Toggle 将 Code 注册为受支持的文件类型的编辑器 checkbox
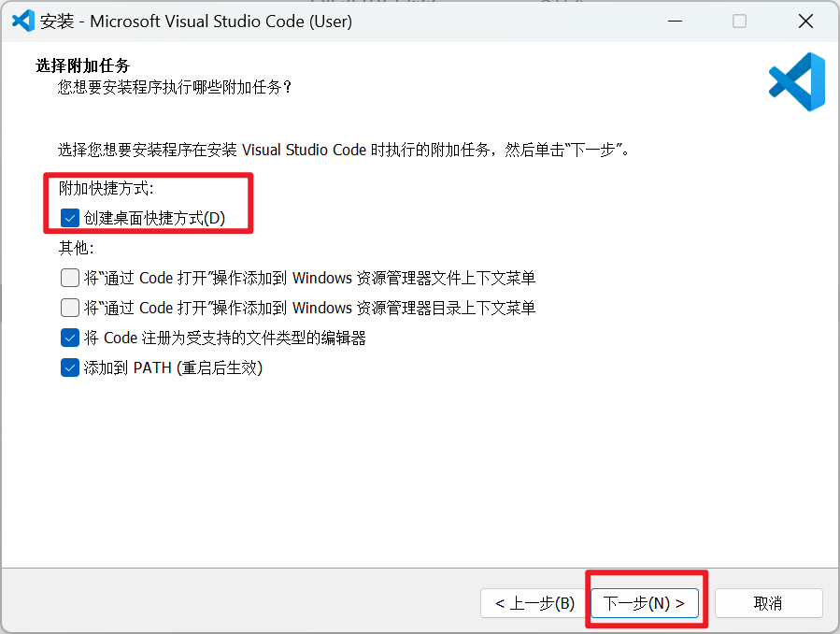This screenshot has width=840, height=634. pyautogui.click(x=70, y=339)
